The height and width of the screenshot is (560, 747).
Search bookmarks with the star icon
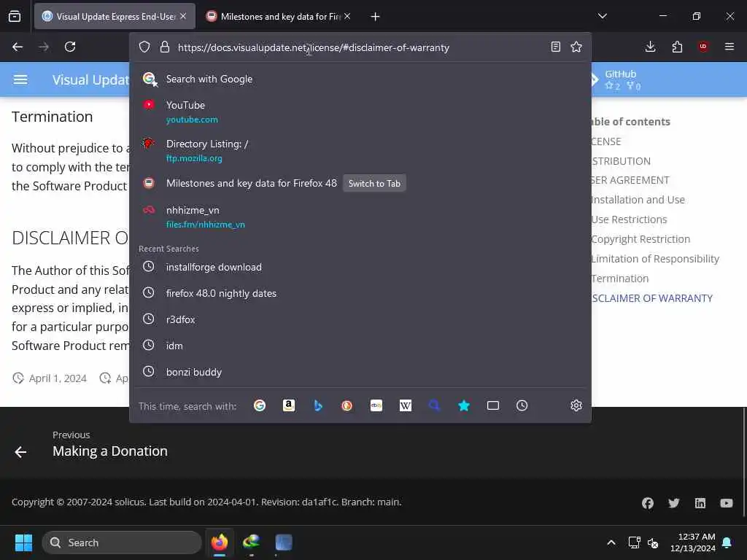(x=463, y=405)
